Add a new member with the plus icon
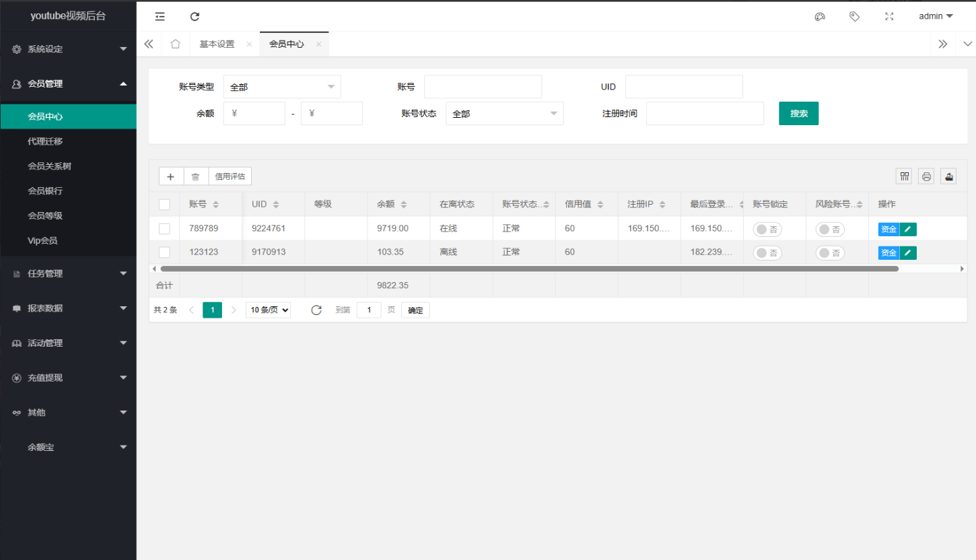This screenshot has height=560, width=976. tap(171, 176)
